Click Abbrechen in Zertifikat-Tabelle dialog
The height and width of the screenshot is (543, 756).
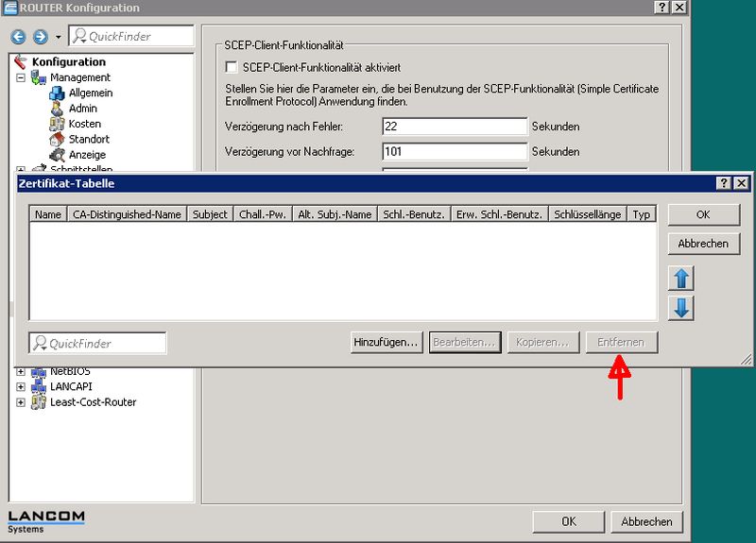(703, 244)
